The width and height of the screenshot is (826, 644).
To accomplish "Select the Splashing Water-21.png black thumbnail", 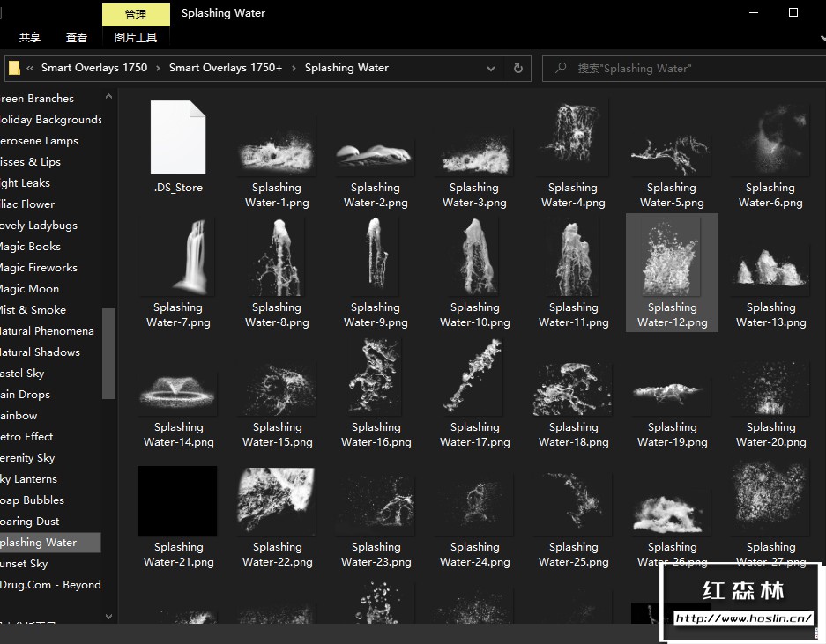I will [177, 500].
